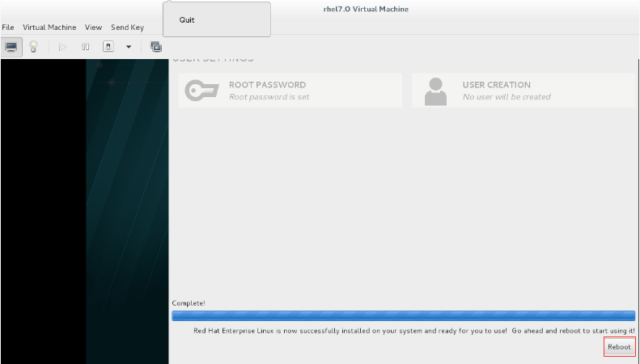
Task: Open the User Creation setting
Action: coord(523,91)
